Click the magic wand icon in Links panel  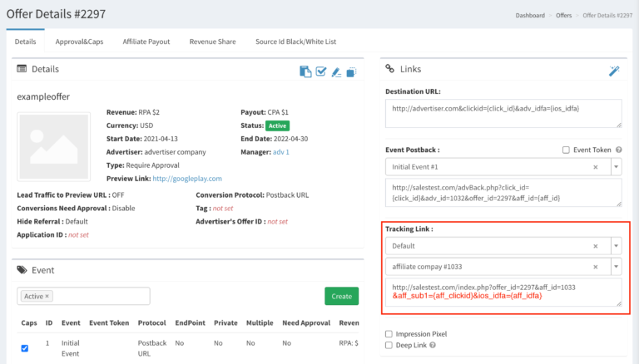click(x=614, y=71)
